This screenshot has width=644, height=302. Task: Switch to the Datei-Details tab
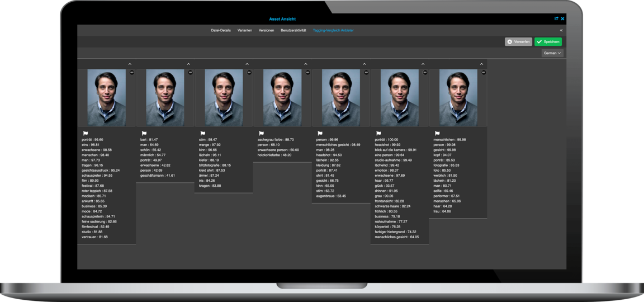tap(221, 30)
